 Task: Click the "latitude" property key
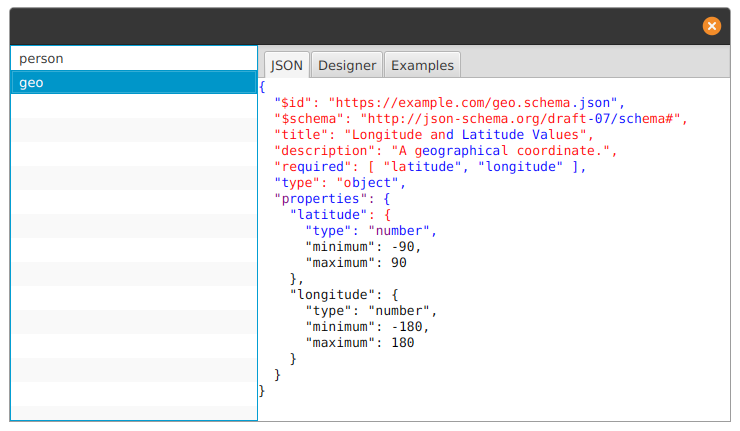pos(328,215)
